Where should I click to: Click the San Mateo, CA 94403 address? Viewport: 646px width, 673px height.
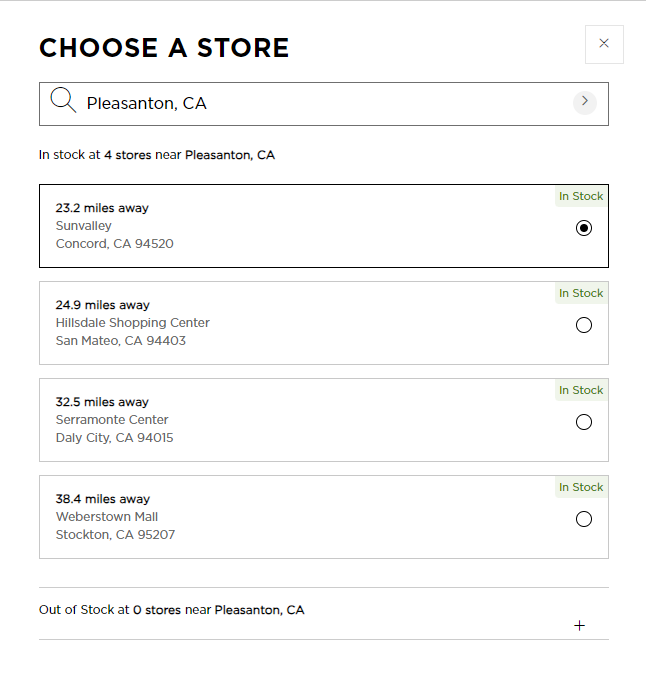(121, 341)
